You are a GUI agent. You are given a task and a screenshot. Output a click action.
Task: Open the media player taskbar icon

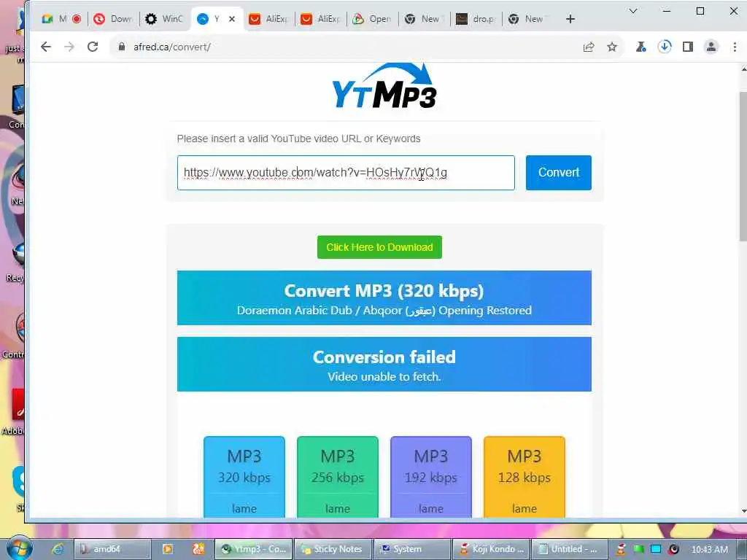[x=168, y=549]
